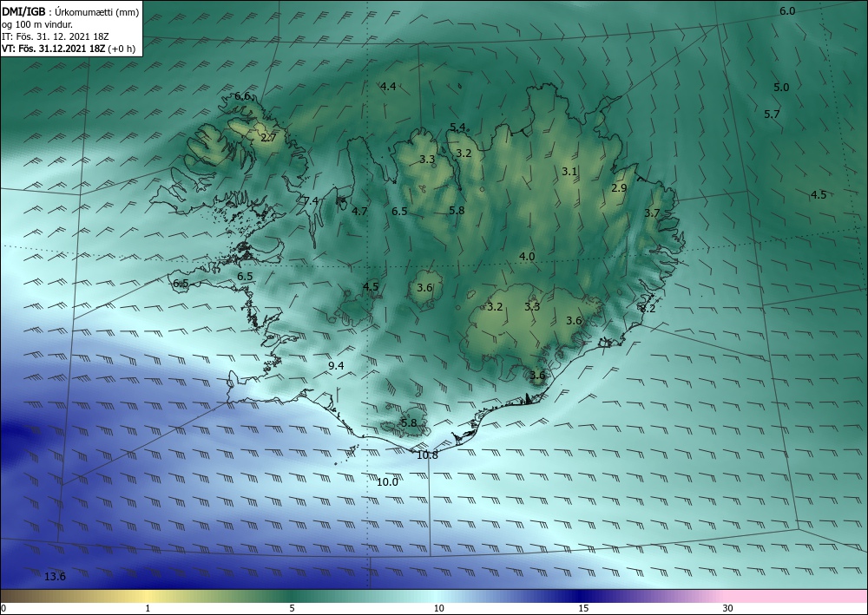
Task: Select the map value 3.1
Action: 569,172
